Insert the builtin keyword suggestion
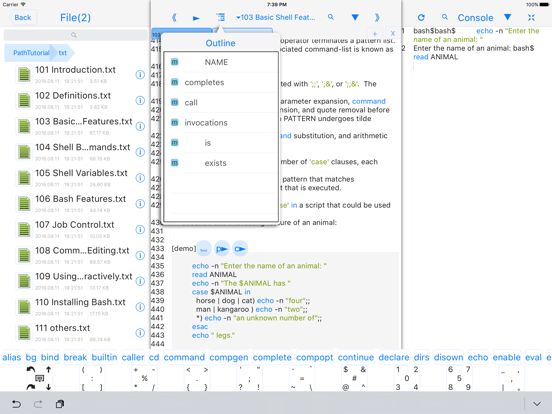This screenshot has height=414, width=552. pyautogui.click(x=104, y=357)
